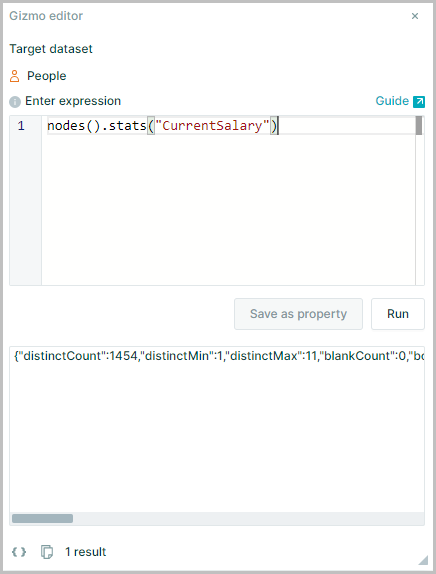
Task: Click the distinctCount JSON result line
Action: [x=219, y=356]
